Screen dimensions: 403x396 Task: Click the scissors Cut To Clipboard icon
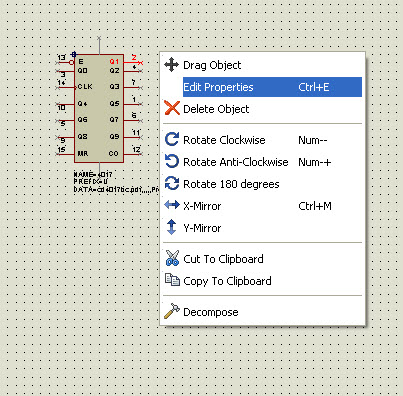pos(172,258)
